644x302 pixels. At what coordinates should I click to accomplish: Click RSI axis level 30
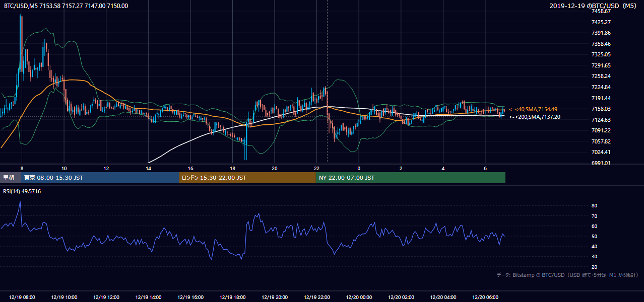(x=595, y=257)
